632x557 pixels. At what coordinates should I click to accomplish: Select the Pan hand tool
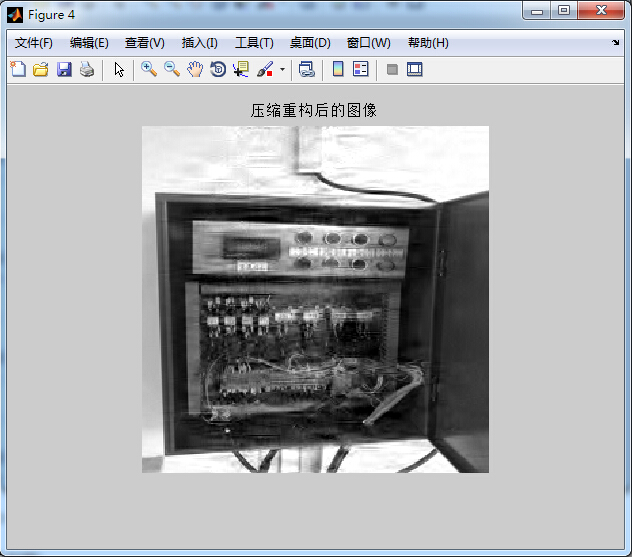(195, 69)
